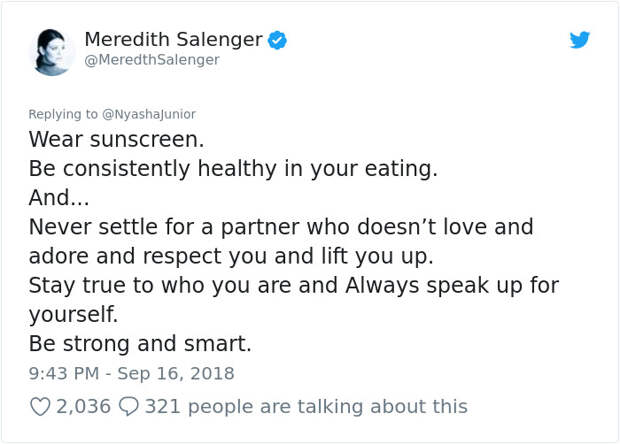620x444 pixels.
Task: Click the "Be consistently healthy in your eating." line
Action: pyautogui.click(x=233, y=169)
